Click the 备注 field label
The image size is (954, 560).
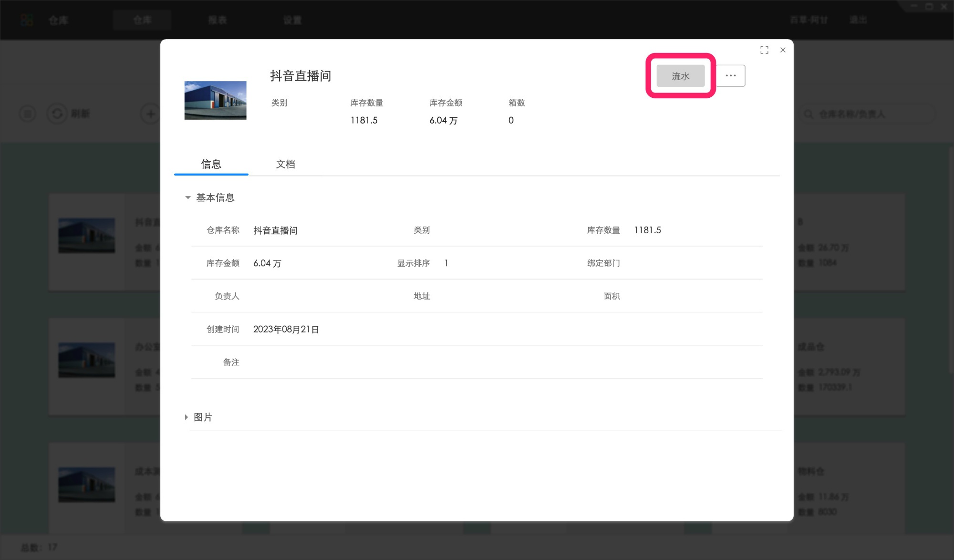tap(231, 362)
